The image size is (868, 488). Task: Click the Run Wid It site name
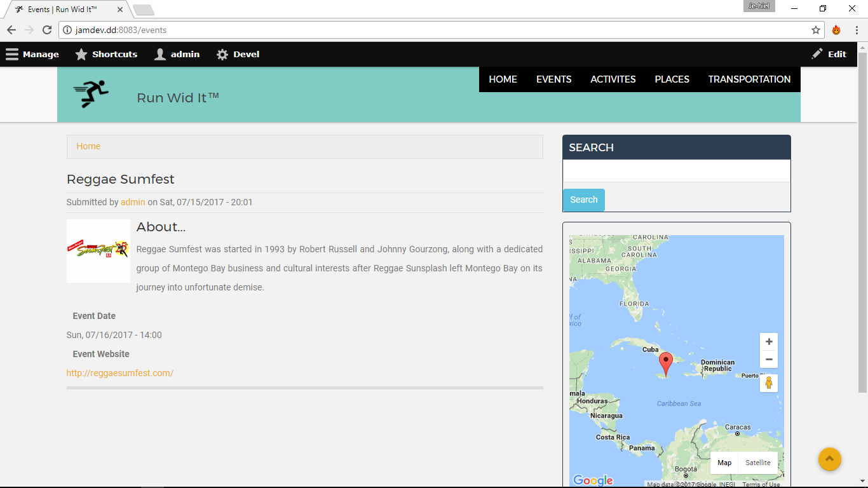(x=178, y=98)
